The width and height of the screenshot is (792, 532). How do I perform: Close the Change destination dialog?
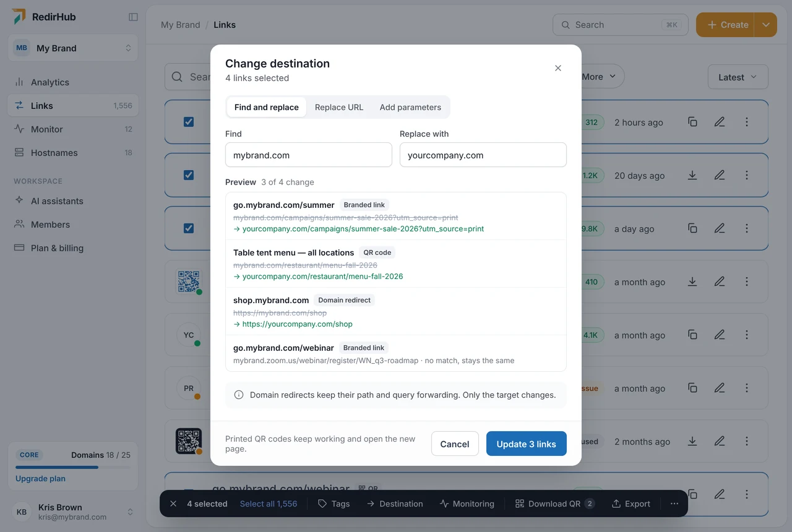[x=558, y=68]
